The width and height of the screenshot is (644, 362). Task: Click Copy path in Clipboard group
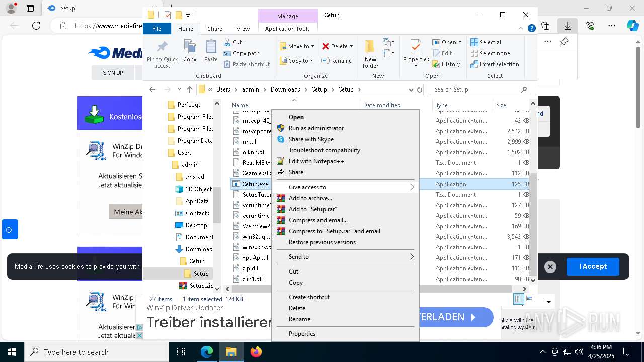tap(242, 53)
